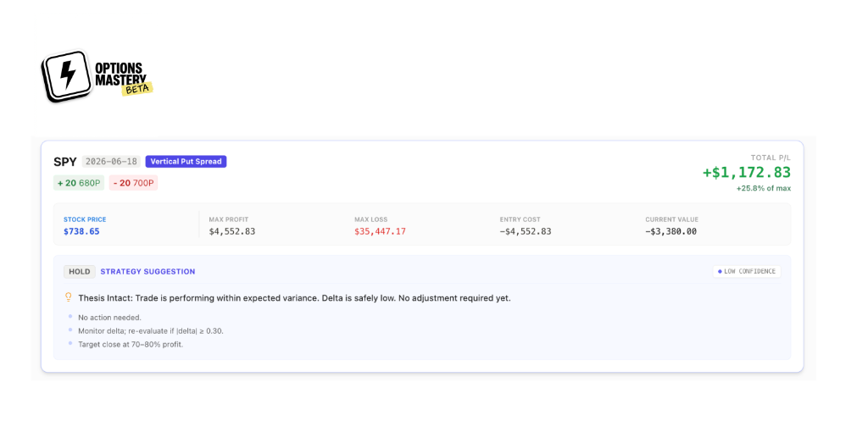Open the STRATEGY SUGGESTION heading
The height and width of the screenshot is (421, 868).
tap(147, 272)
